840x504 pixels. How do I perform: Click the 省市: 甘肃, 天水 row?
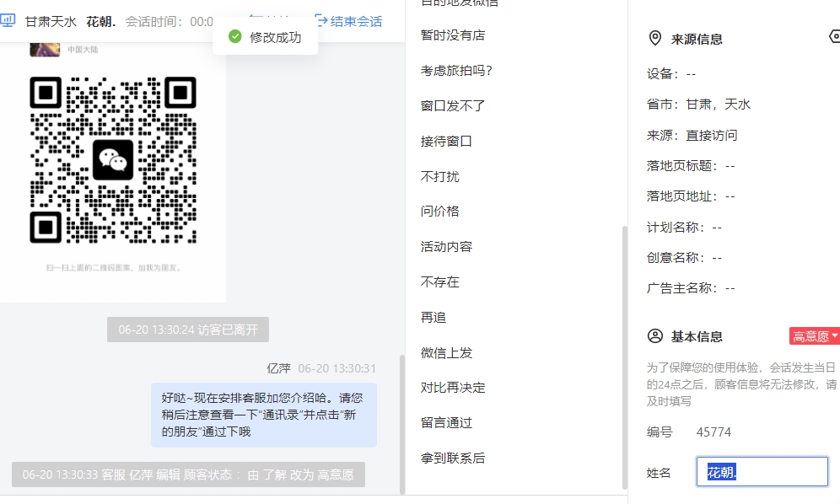(x=698, y=105)
